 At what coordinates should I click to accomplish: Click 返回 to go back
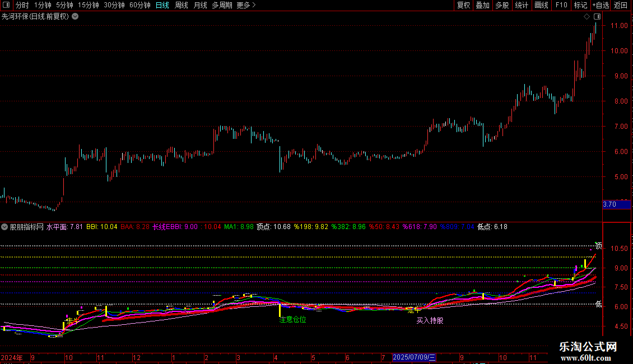(621, 5)
